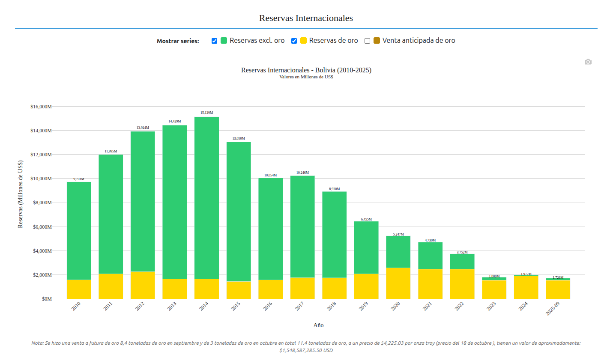Click the 15,129M label above 2014
The image size is (604, 364).
tap(206, 113)
